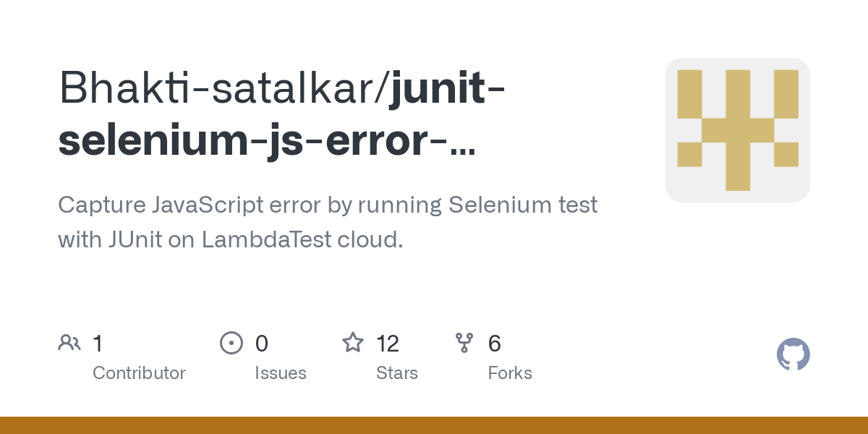Click the forks count 6
Viewport: 868px width, 434px height.
pos(495,343)
